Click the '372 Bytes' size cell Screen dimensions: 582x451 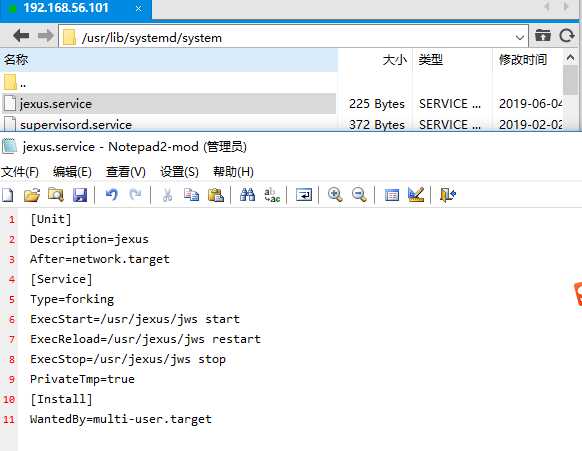click(376, 124)
